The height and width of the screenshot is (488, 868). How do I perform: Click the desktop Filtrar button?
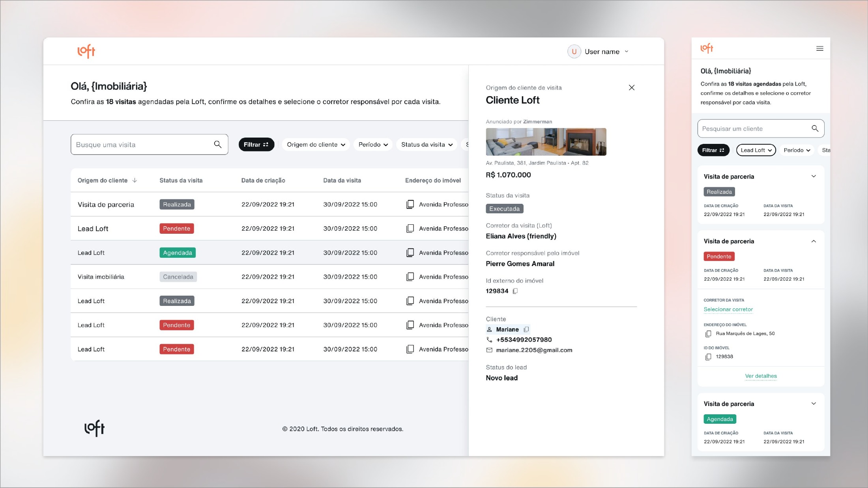[x=256, y=145]
